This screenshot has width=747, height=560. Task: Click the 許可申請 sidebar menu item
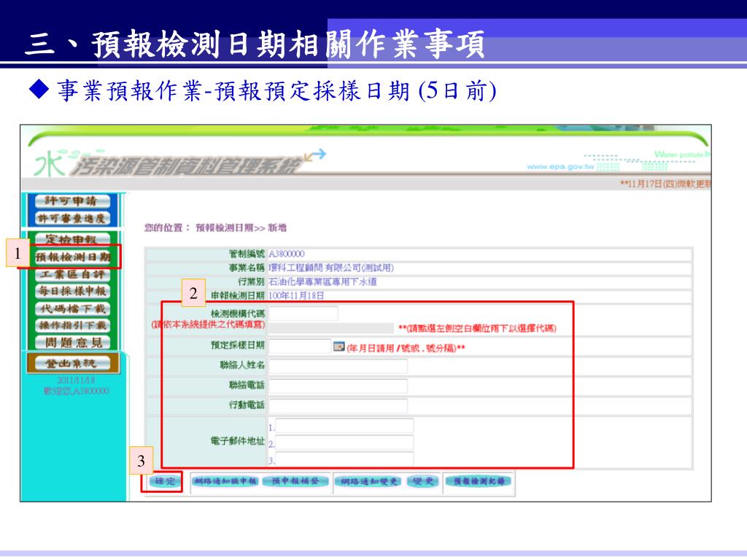72,201
